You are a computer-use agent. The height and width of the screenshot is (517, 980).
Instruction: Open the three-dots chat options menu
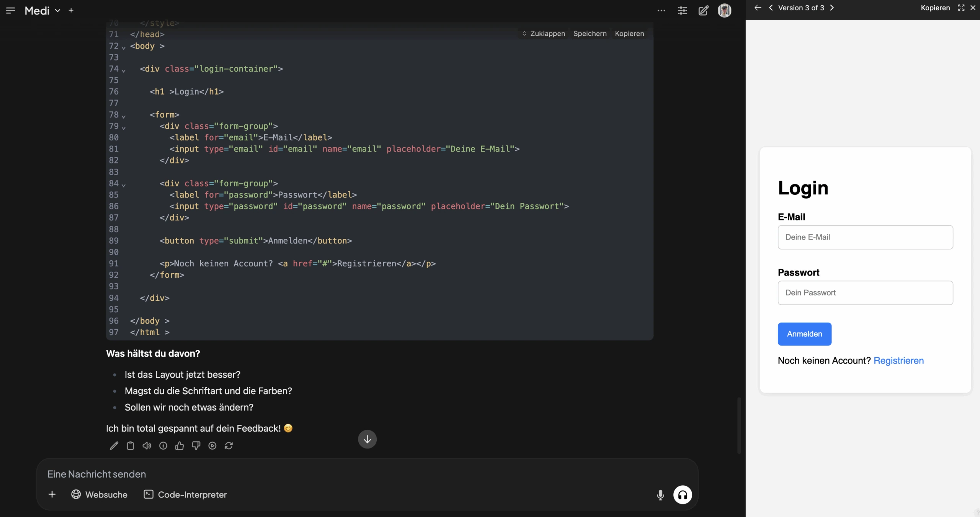point(661,11)
